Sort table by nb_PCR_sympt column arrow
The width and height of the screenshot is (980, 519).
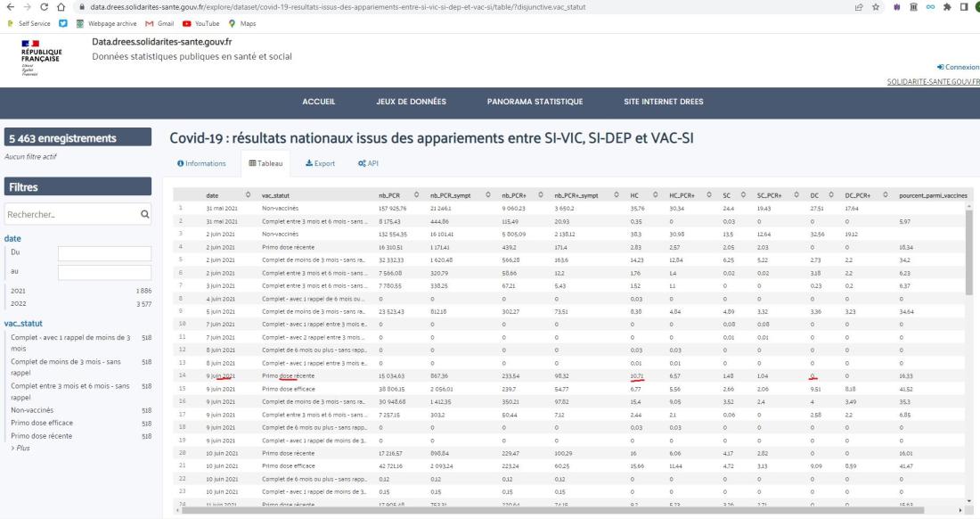point(487,195)
